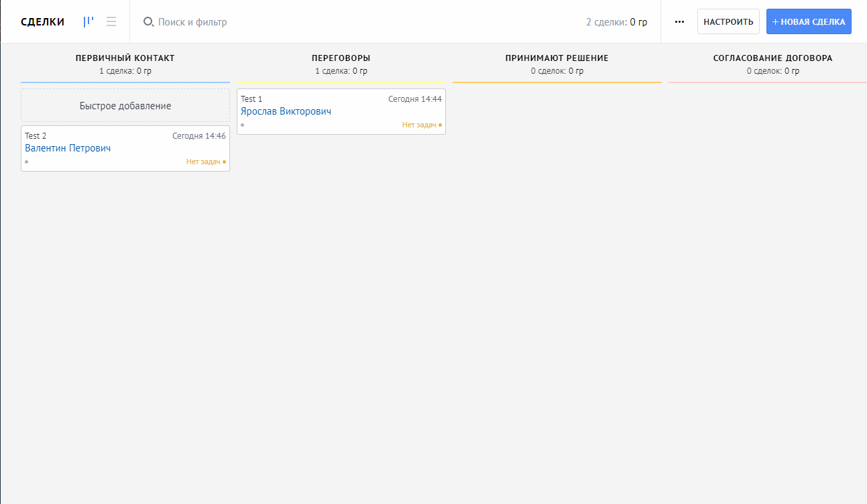Click timestamp Сегодня 14:44 on Test 1
The image size is (867, 504).
[x=415, y=99]
